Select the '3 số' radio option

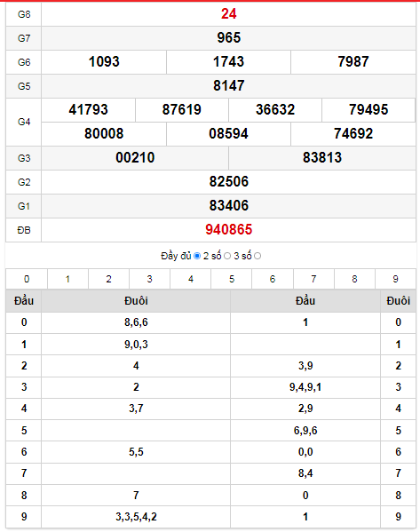click(x=258, y=256)
